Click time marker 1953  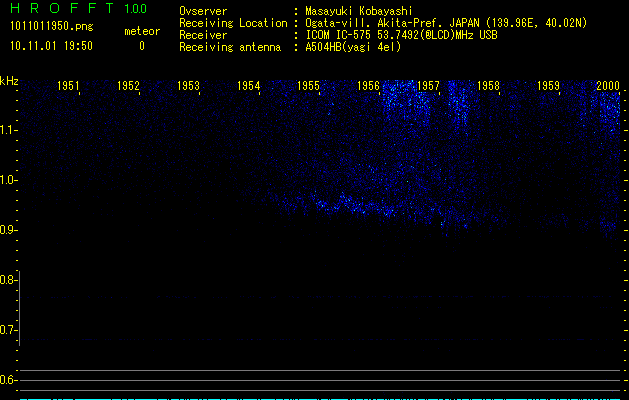coord(188,85)
